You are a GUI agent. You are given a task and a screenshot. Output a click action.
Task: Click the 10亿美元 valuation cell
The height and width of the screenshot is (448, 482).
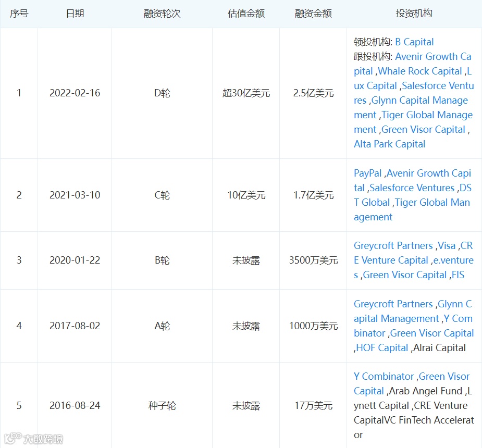246,195
